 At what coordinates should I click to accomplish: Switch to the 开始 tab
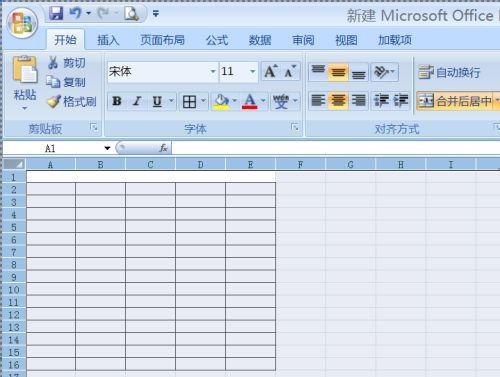tap(65, 40)
